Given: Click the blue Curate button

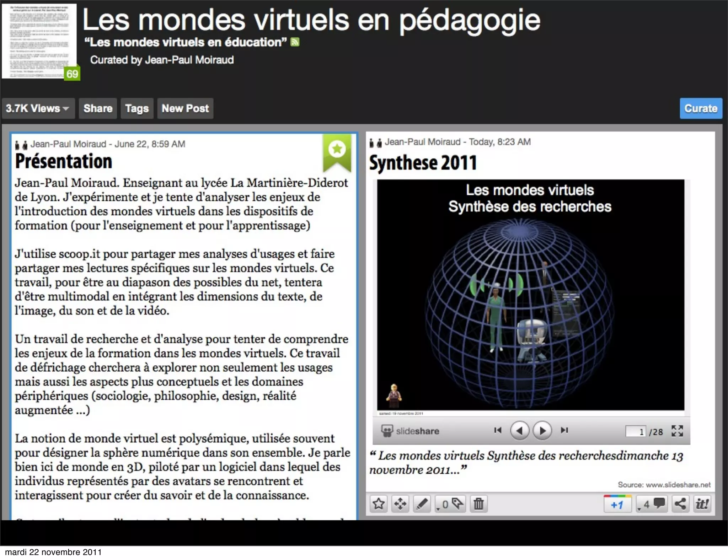Looking at the screenshot, I should click(x=701, y=108).
